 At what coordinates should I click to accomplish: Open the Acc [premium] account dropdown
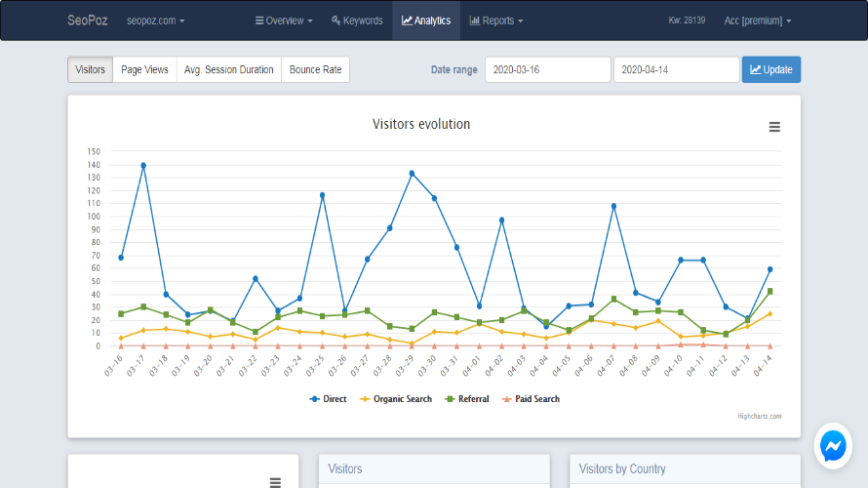tap(758, 20)
